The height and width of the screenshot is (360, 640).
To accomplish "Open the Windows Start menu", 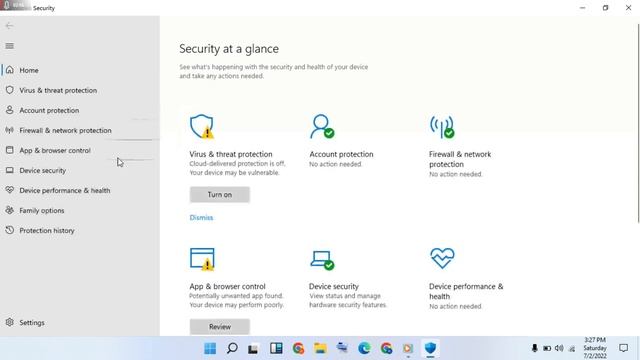I will (x=210, y=348).
